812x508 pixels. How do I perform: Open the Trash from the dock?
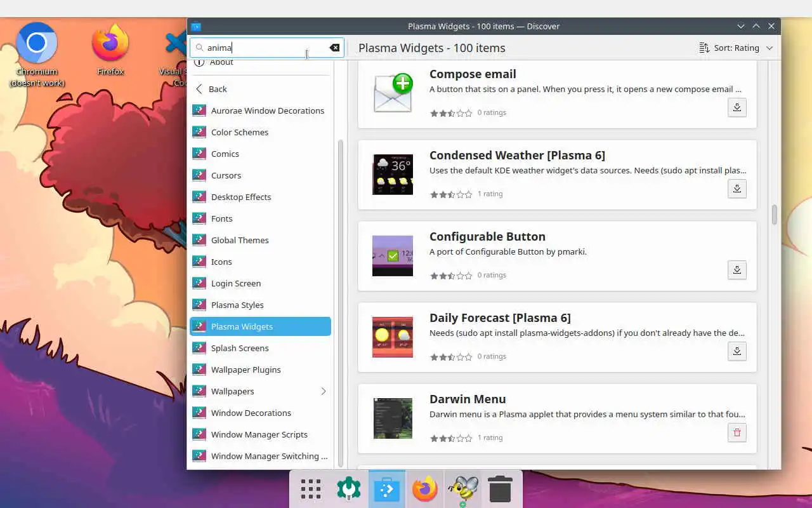point(500,490)
